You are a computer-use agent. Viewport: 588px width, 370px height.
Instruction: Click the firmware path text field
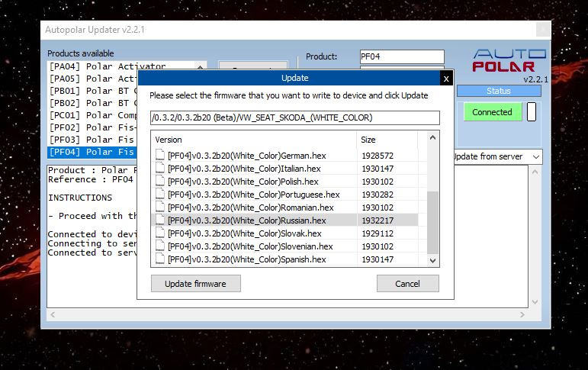click(294, 117)
